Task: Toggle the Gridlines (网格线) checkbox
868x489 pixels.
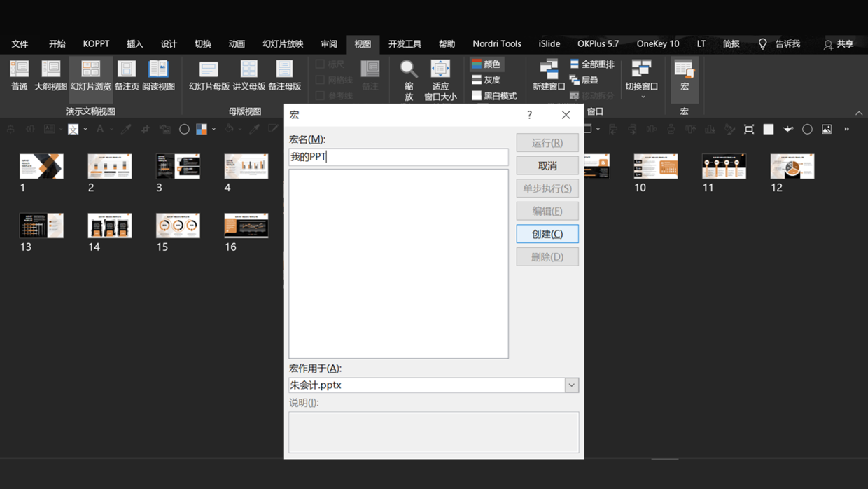Action: (321, 80)
